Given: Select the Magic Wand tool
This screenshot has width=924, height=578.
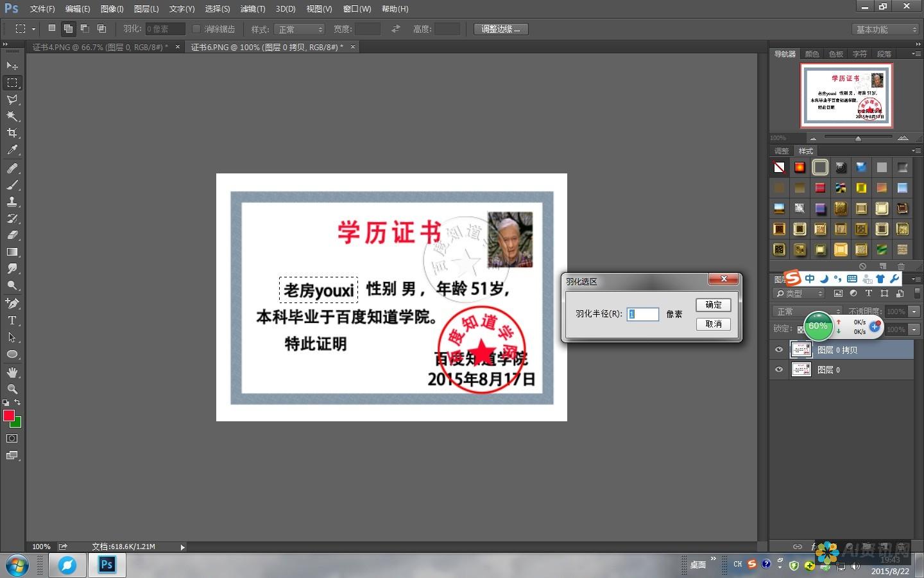Looking at the screenshot, I should tap(12, 116).
